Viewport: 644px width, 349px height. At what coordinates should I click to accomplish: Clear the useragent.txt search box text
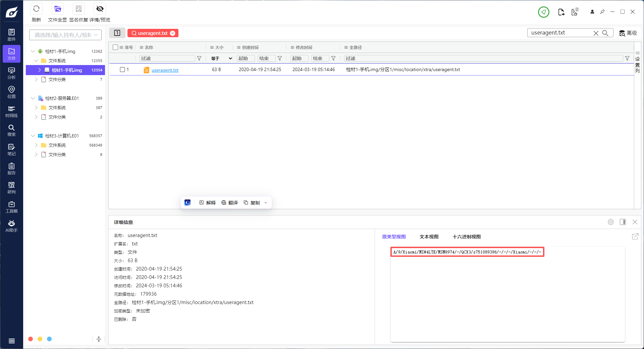tap(596, 33)
